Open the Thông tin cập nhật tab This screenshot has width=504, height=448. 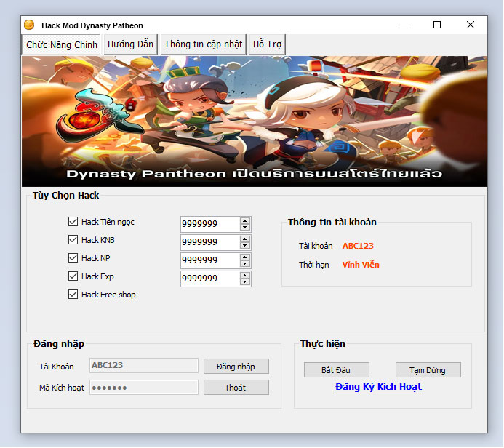point(203,44)
